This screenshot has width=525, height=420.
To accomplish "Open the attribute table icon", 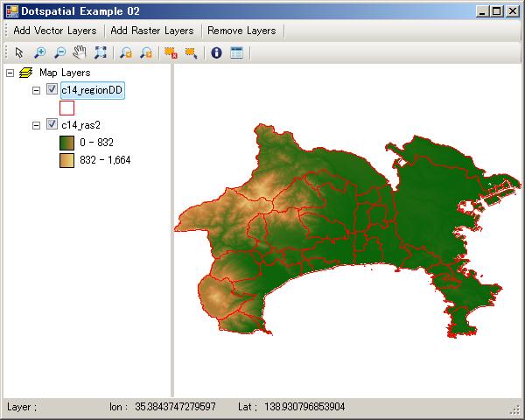I will [x=236, y=52].
